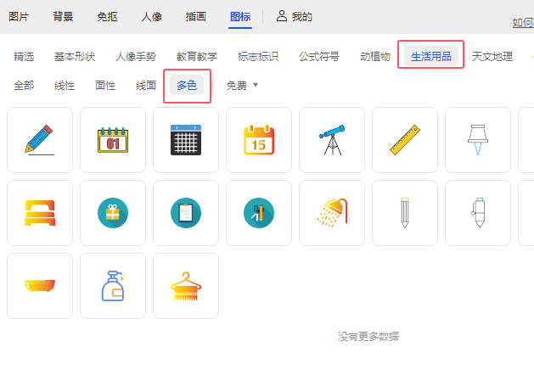Switch to the 插画 tab

(196, 16)
